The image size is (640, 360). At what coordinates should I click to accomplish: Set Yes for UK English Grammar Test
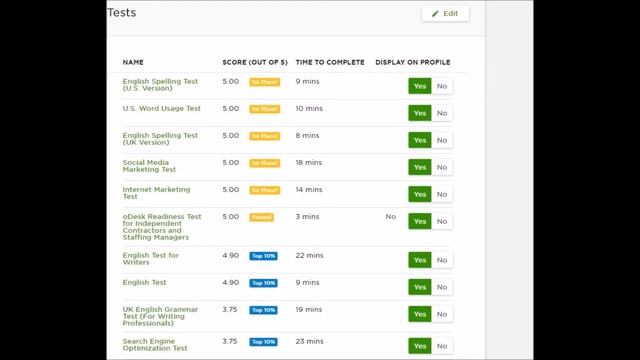click(x=420, y=314)
